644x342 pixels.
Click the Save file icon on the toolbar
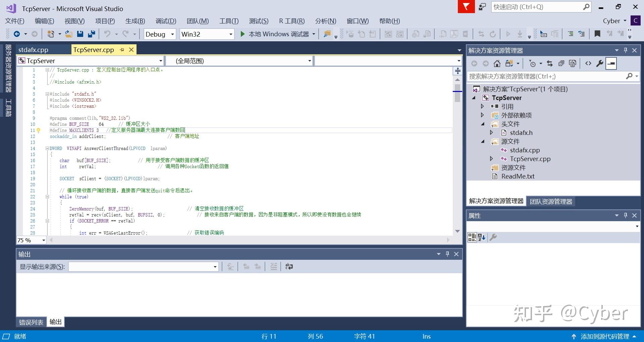point(80,34)
